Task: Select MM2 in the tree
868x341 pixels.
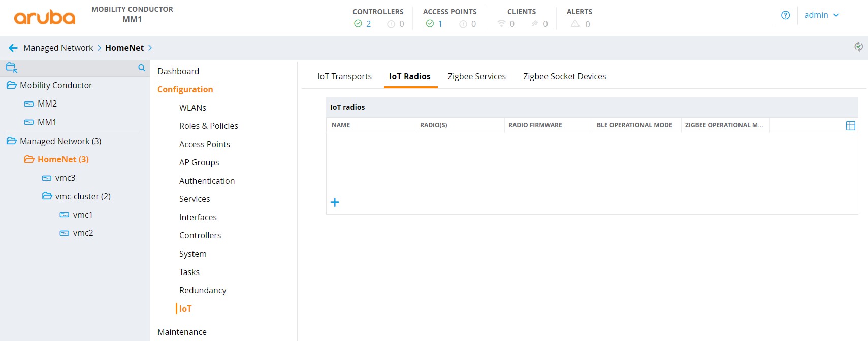Action: click(47, 104)
